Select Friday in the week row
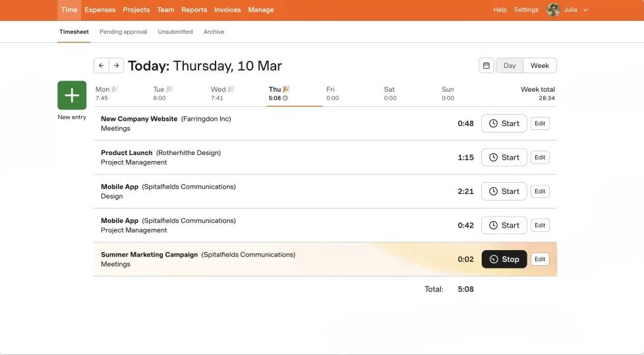Viewport: 644px width, 355px height. 332,94
